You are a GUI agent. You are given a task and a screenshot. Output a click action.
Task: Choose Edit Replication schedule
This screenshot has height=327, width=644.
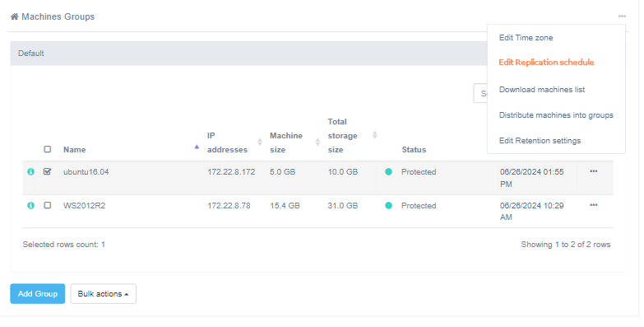pos(546,63)
